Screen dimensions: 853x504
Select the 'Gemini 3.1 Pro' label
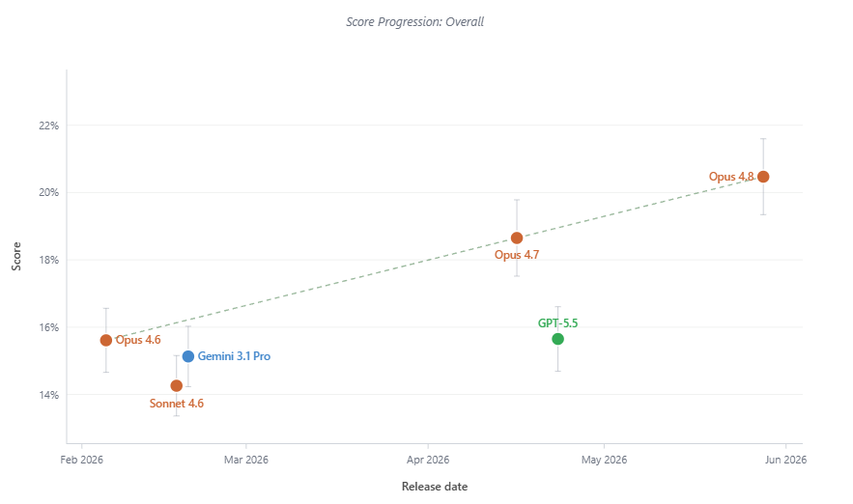click(234, 356)
